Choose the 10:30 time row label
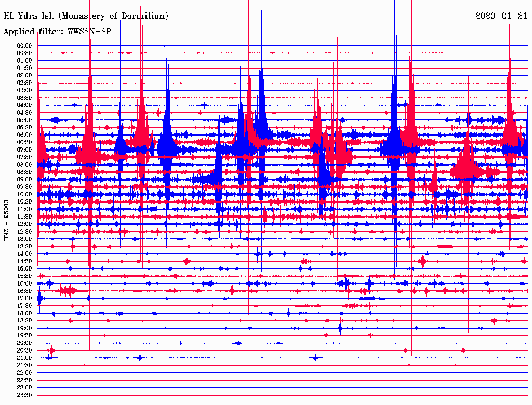 coord(24,202)
